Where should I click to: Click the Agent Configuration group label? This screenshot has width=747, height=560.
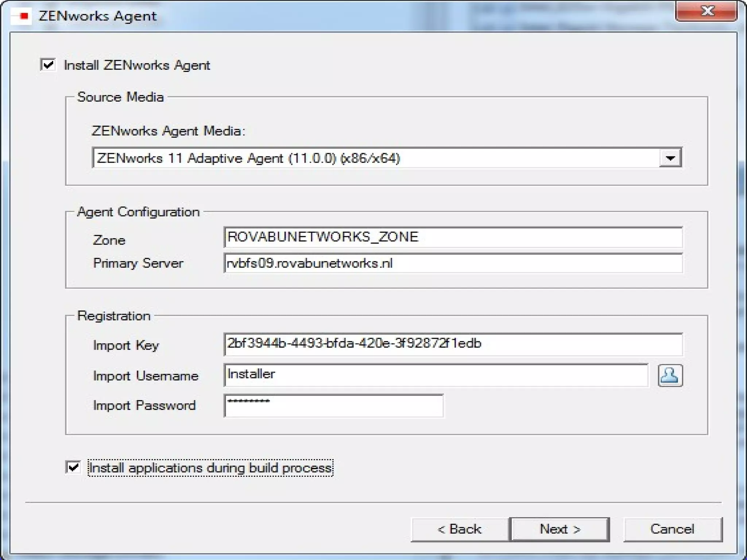click(139, 212)
